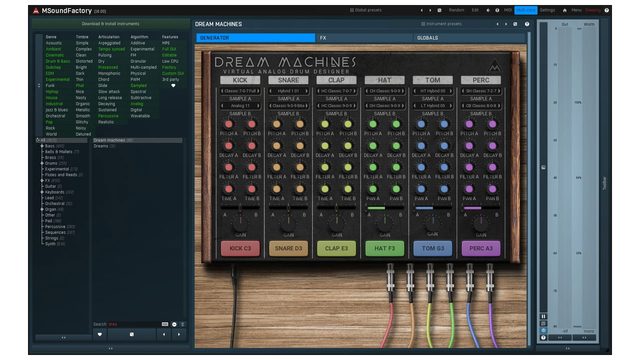The image size is (640, 360).
Task: Click the heart button below browser list
Action: 100,334
